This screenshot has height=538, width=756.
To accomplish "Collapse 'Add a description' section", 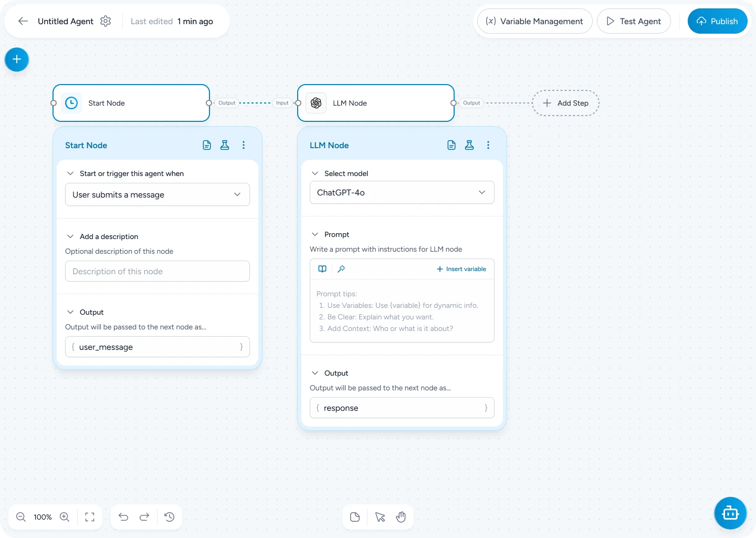I will [x=70, y=236].
